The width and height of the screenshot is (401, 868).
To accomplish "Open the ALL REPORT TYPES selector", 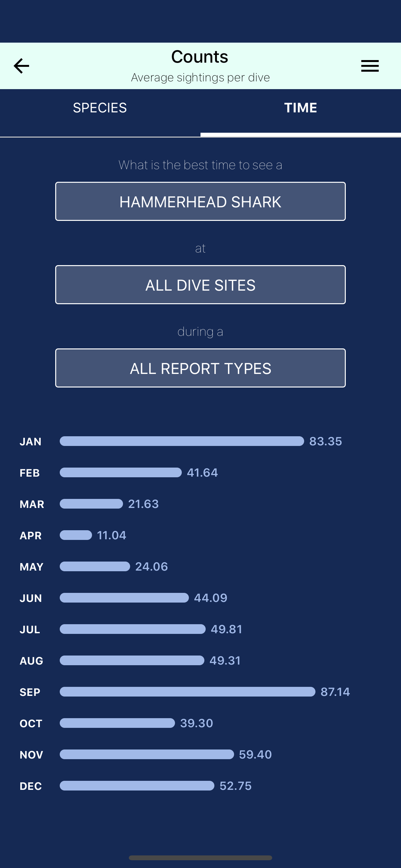I will point(200,368).
